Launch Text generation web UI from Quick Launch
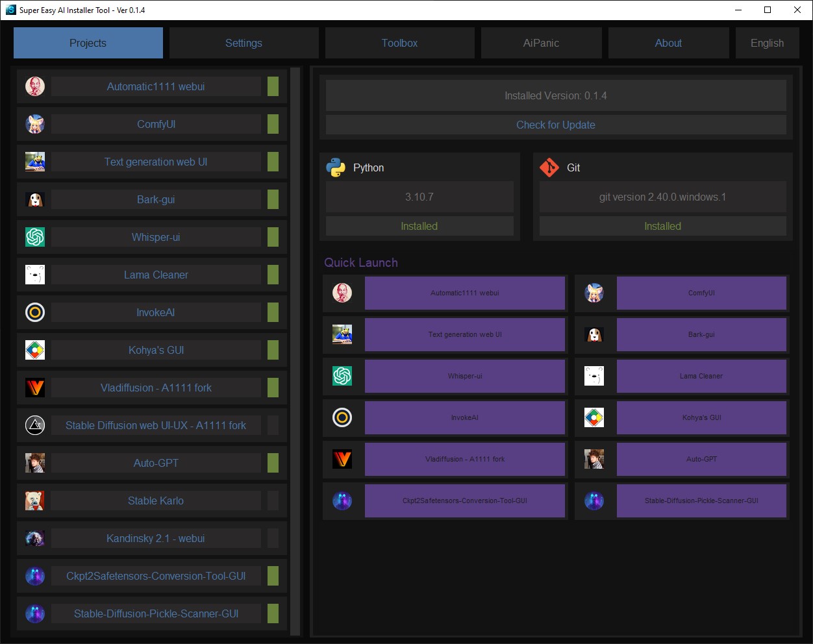The height and width of the screenshot is (644, 813). 464,334
